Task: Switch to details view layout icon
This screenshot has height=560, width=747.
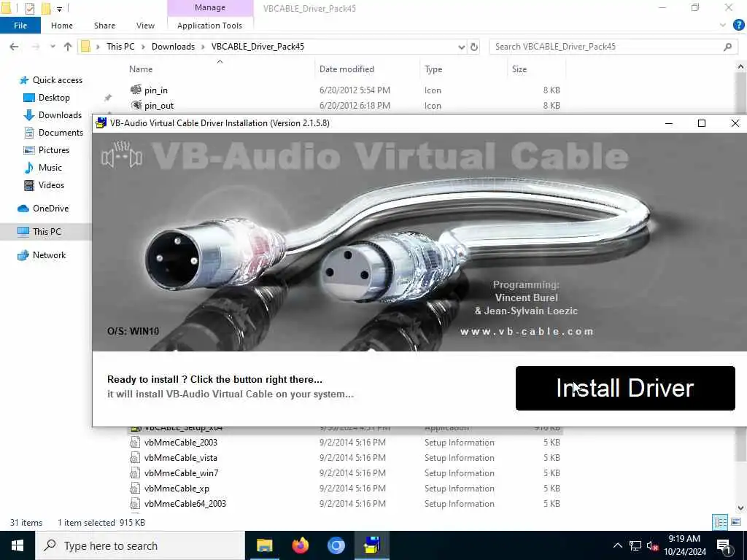Action: tap(720, 522)
